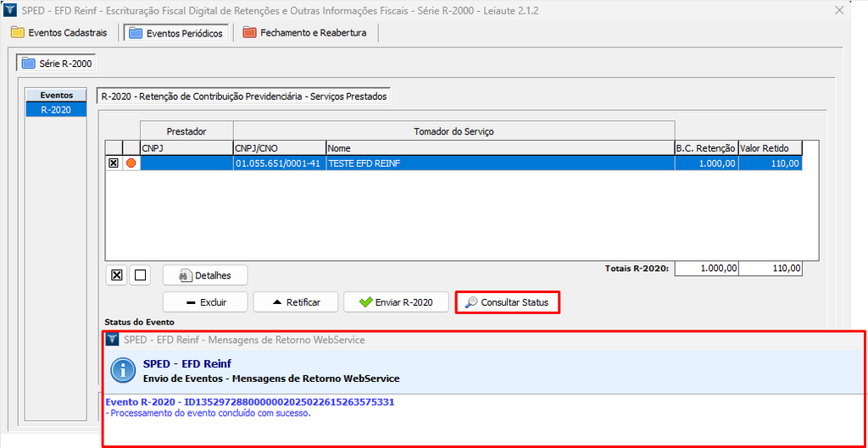This screenshot has width=868, height=448.
Task: Send the event with Enviar R-2020
Action: (x=396, y=302)
